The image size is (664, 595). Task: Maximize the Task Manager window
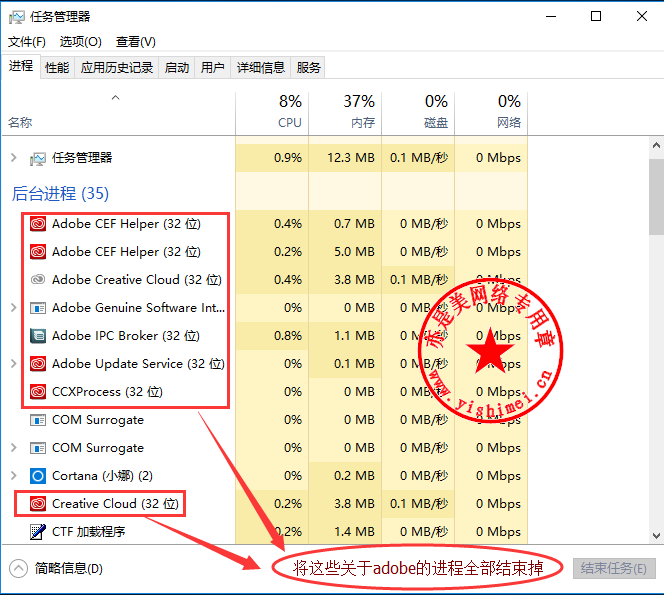(x=596, y=17)
